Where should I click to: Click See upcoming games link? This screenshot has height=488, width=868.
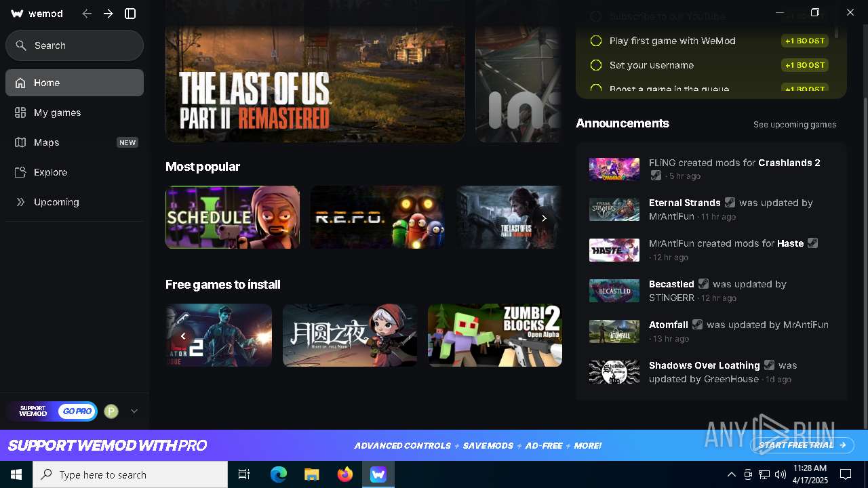[795, 125]
